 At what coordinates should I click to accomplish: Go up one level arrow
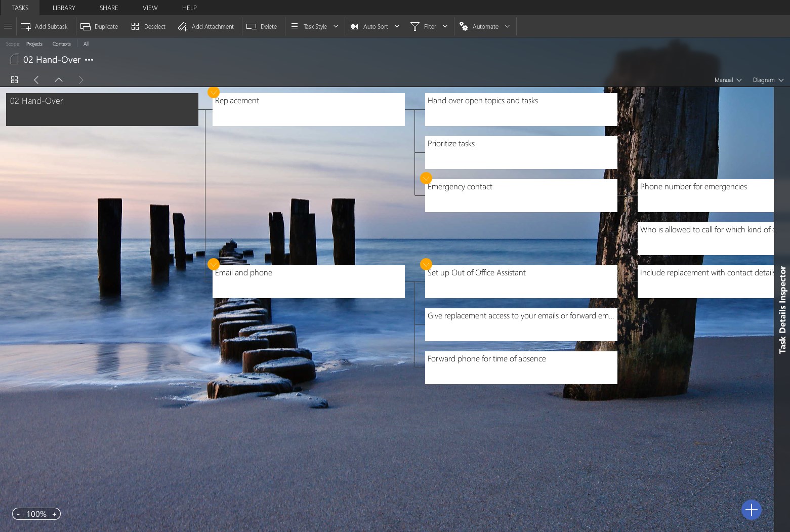[x=59, y=79]
